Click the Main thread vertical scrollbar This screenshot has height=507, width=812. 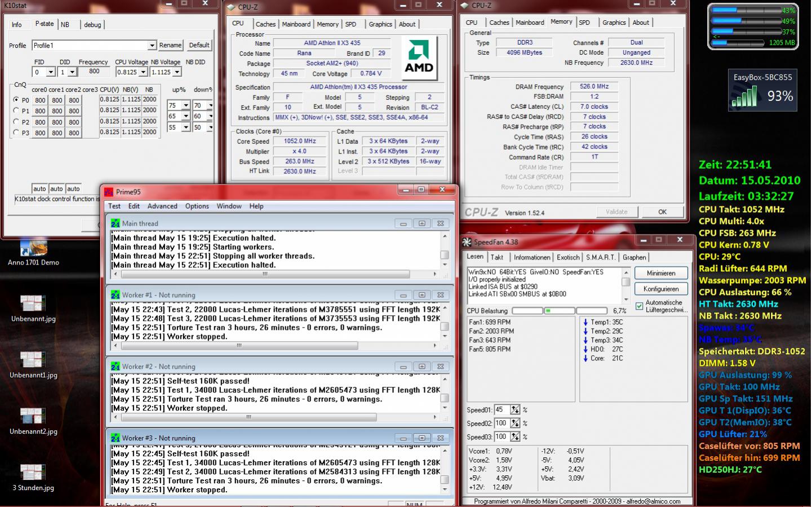(445, 250)
